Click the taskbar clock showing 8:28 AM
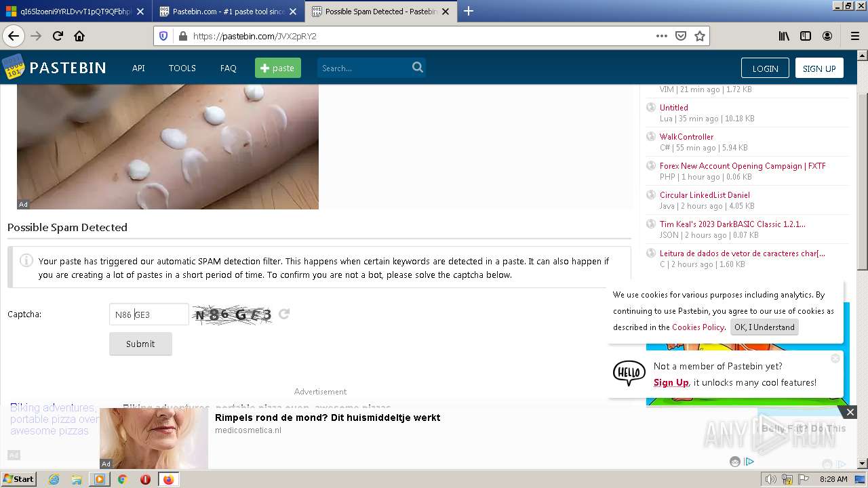This screenshot has width=868, height=488. (x=833, y=479)
